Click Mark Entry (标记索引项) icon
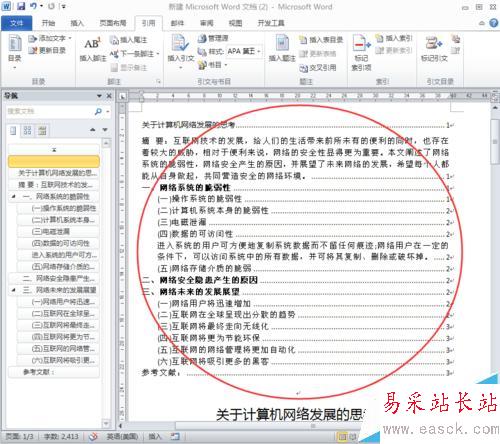 [x=361, y=53]
